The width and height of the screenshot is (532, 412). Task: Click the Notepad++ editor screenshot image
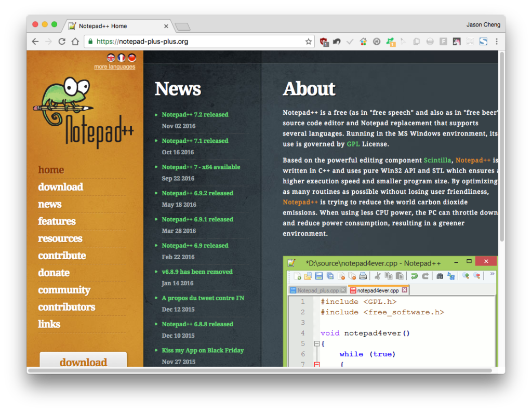390,312
